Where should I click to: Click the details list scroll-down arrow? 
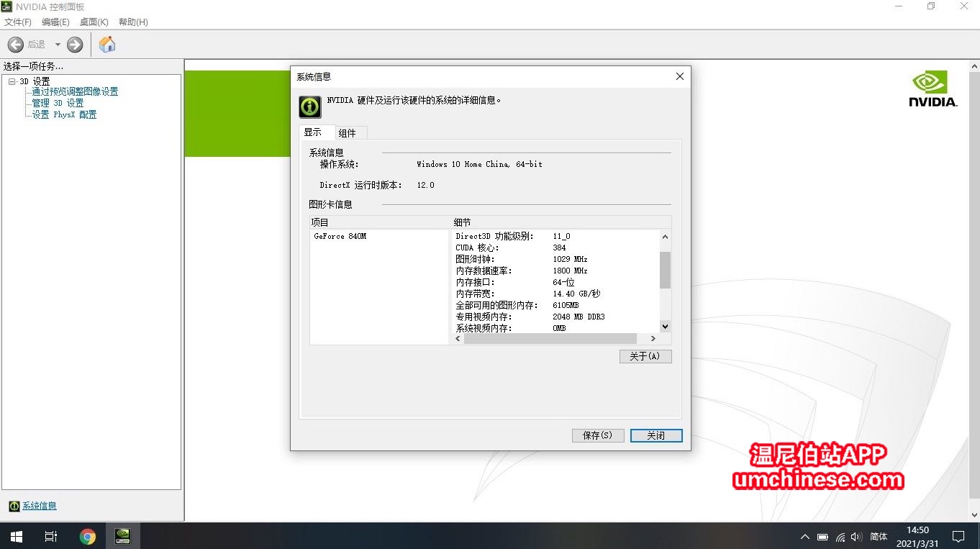coord(665,327)
